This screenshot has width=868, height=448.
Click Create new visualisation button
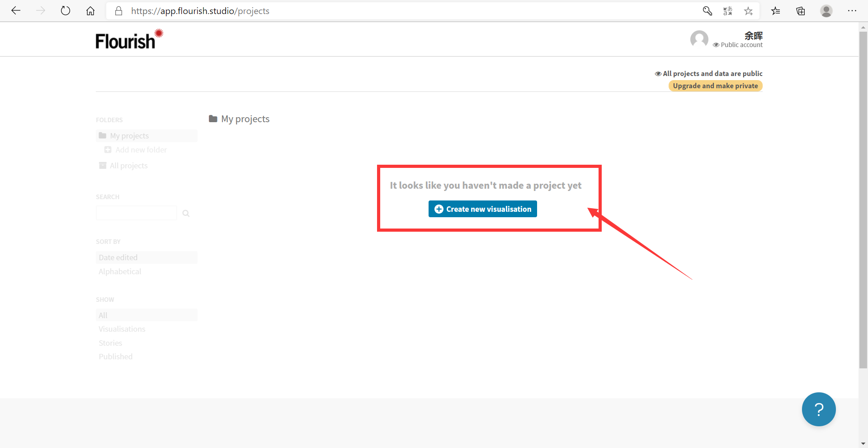click(x=483, y=209)
